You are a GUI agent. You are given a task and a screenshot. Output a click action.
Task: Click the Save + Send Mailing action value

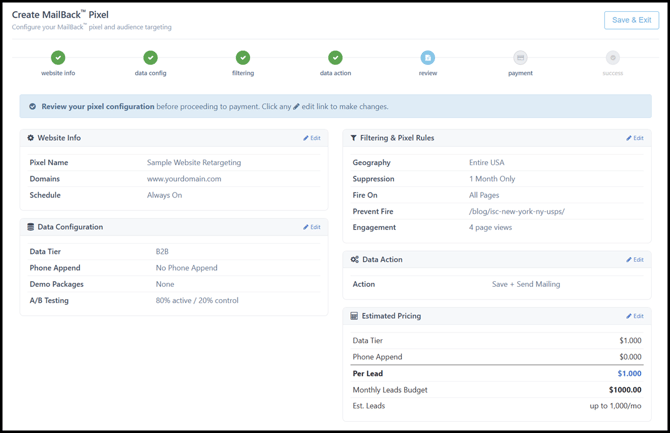pos(526,284)
